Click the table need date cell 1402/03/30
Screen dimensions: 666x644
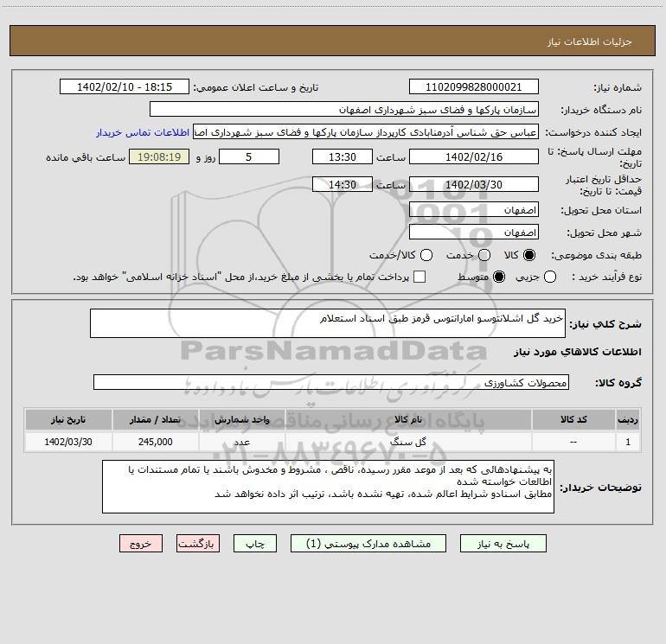[x=68, y=442]
